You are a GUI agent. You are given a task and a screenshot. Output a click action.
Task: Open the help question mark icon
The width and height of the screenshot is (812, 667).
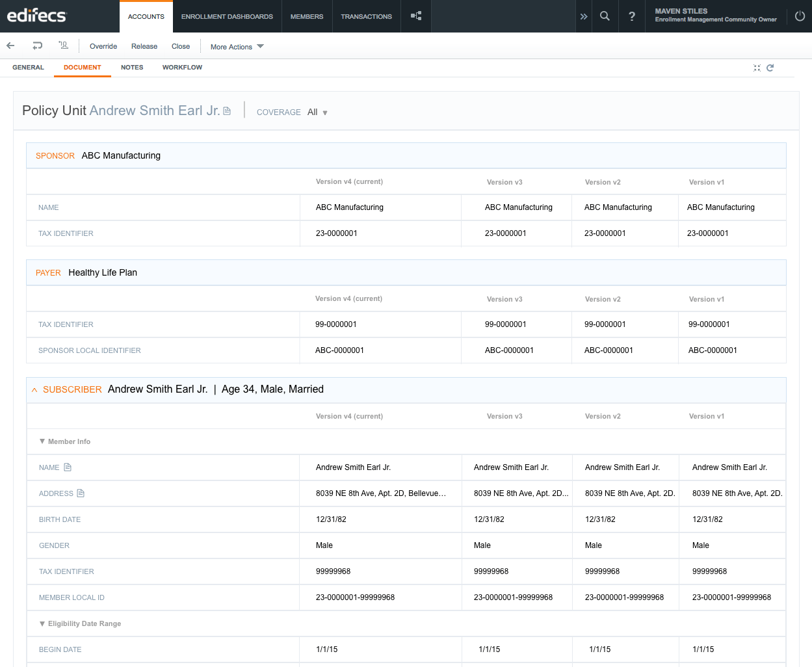(632, 16)
